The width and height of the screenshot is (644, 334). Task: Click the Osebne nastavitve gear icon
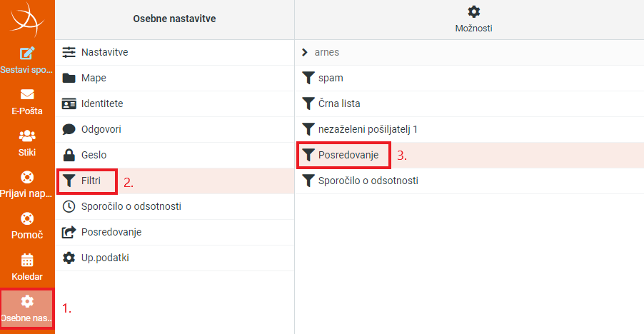(x=27, y=301)
